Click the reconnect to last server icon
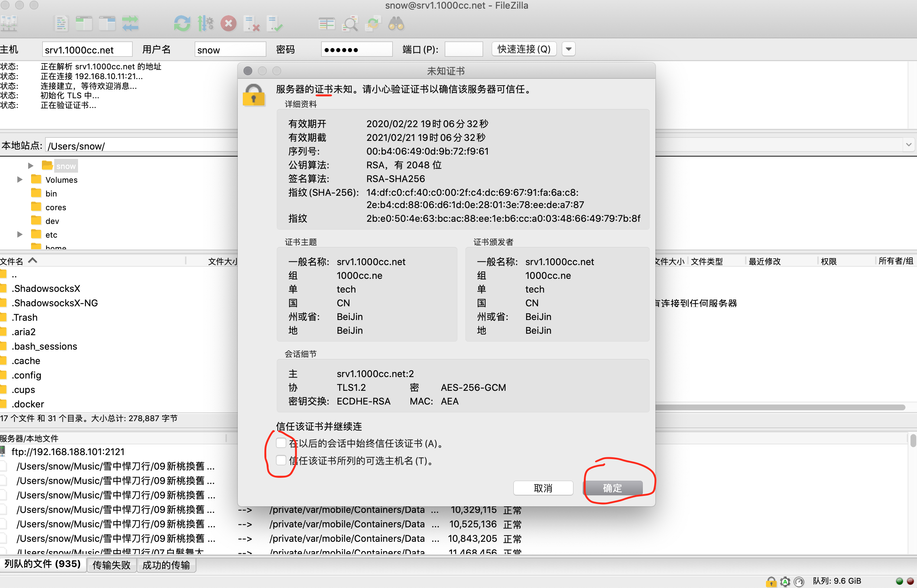This screenshot has width=917, height=588. 275,24
